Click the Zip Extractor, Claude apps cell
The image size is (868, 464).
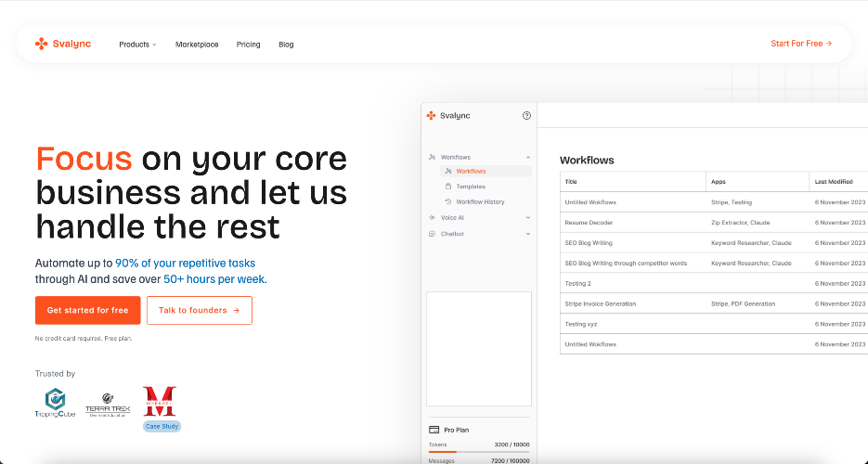point(740,223)
